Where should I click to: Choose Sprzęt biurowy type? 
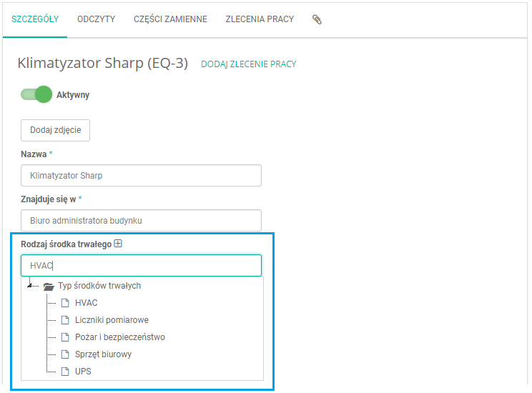(x=103, y=354)
